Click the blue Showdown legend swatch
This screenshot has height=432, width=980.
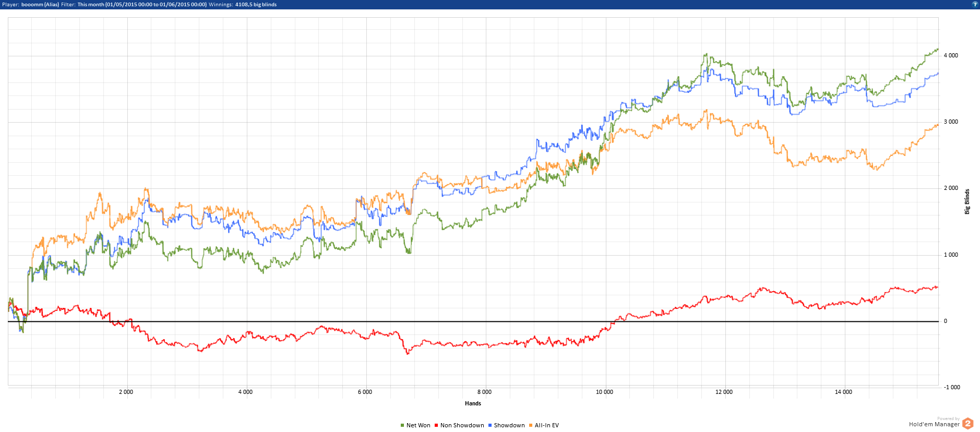pyautogui.click(x=490, y=425)
